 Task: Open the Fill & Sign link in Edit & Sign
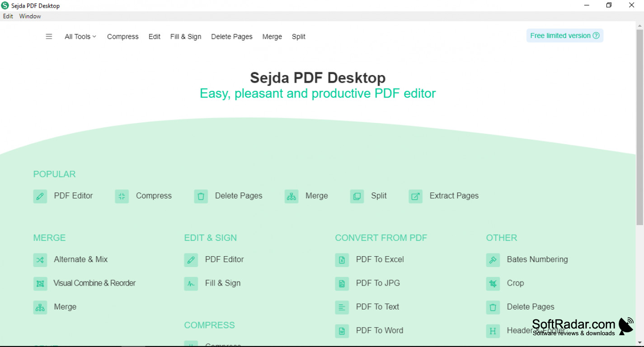click(x=223, y=283)
